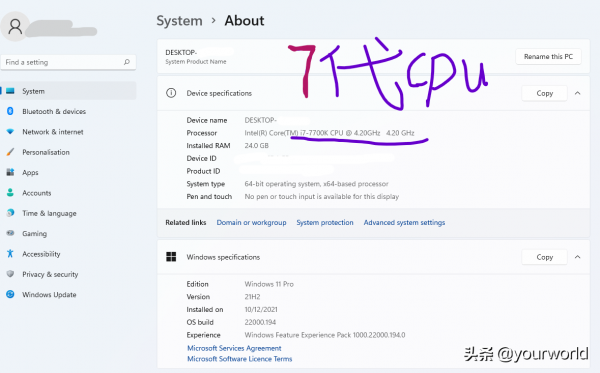Screen dimensions: 600x373
Task: Open Domain or workgroup link
Action: coord(251,222)
